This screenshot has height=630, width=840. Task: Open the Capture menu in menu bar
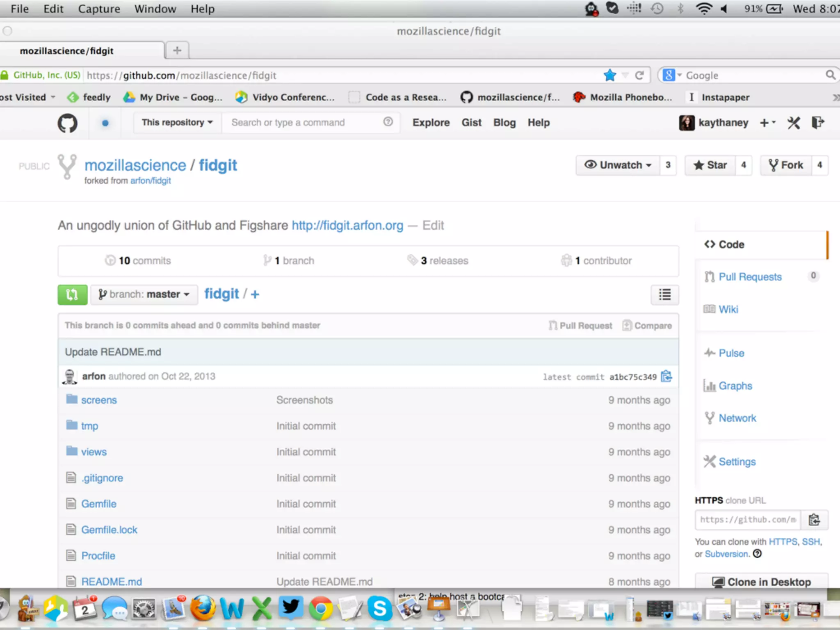(99, 9)
